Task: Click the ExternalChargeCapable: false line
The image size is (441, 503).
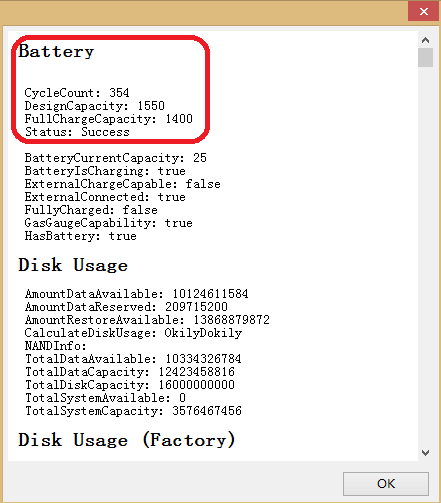Action: click(x=122, y=184)
